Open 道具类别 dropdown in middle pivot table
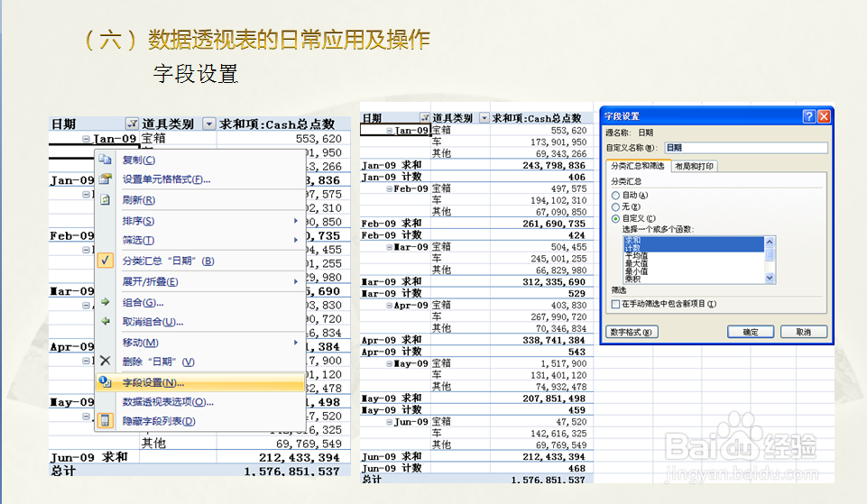The image size is (867, 504). click(x=484, y=117)
